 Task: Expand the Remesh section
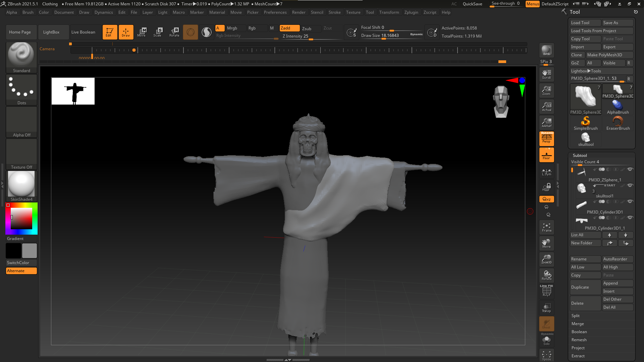579,340
